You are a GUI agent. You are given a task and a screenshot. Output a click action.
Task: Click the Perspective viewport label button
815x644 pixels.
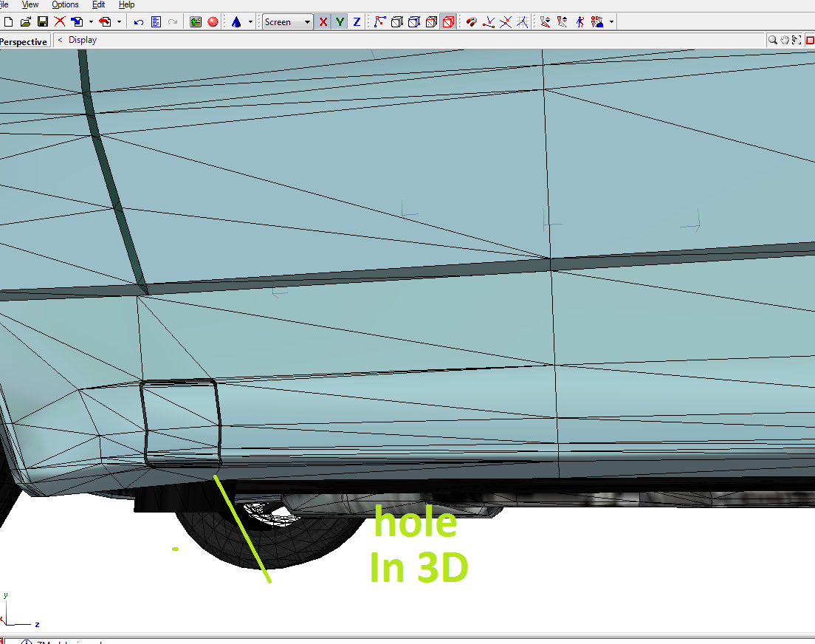24,41
